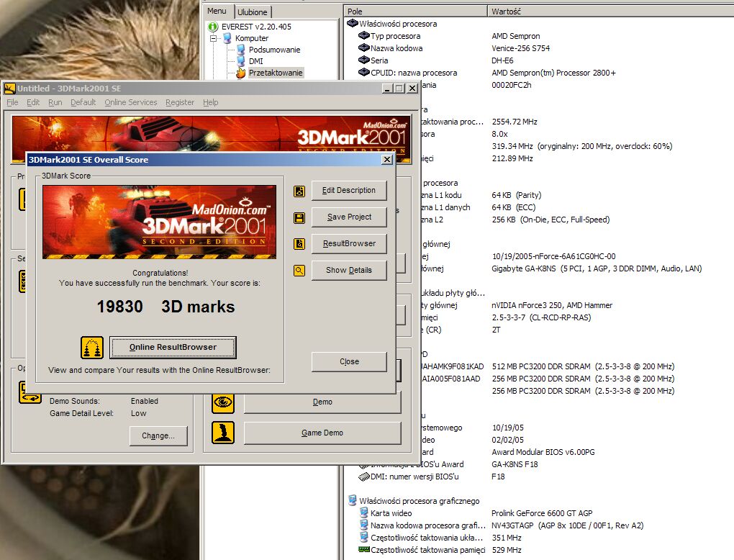Click chip icon beside DMI: numer wersji BIOS'u
This screenshot has width=734, height=560.
[363, 477]
